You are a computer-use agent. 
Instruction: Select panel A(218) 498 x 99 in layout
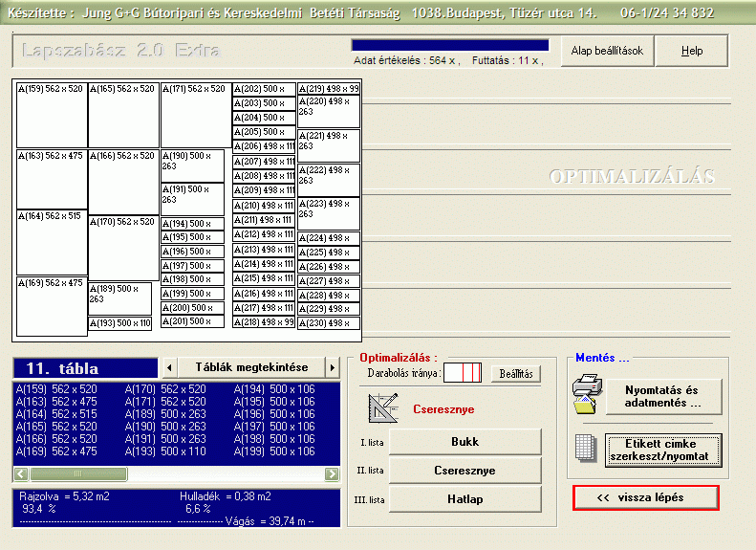tap(264, 322)
